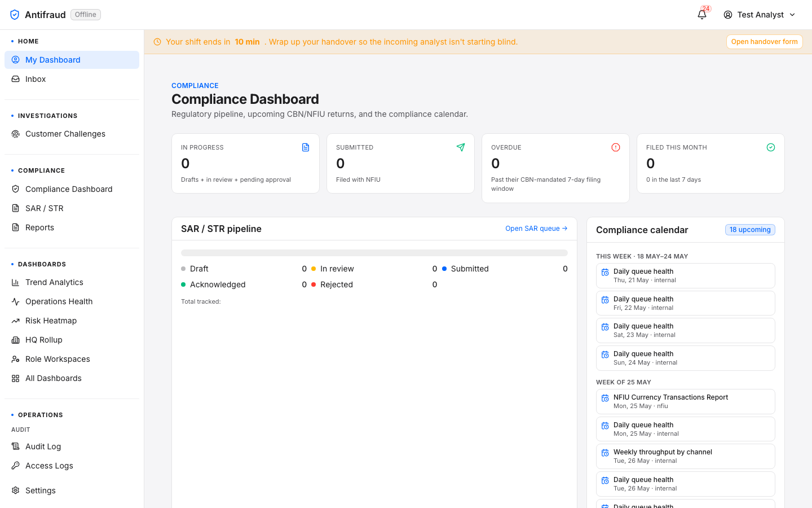The image size is (812, 508).
Task: Open Daily queue health Fri, 22 May entry
Action: [686, 303]
